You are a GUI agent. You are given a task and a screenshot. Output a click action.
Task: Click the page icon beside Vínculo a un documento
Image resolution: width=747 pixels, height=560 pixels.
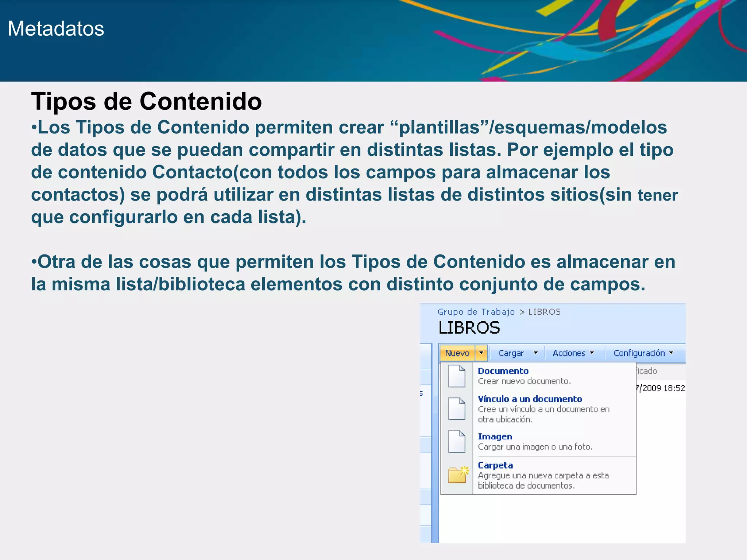[457, 409]
